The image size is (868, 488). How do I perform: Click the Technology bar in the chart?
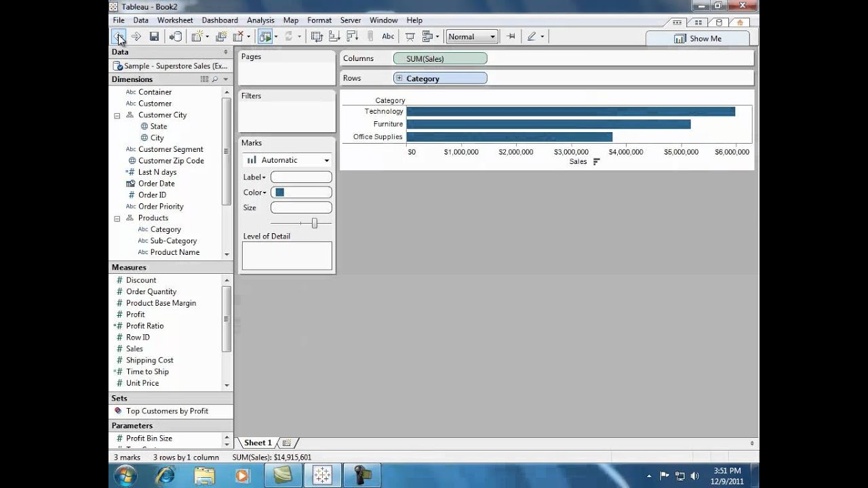coord(570,111)
